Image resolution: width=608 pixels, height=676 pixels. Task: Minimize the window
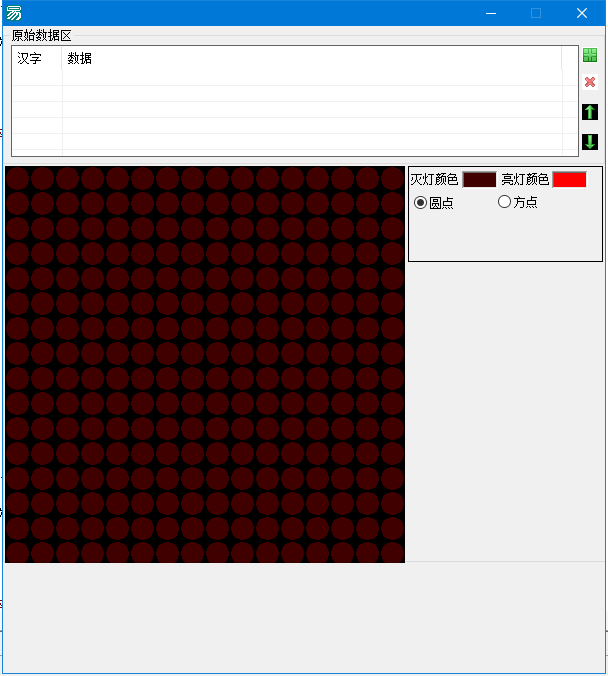click(x=491, y=13)
